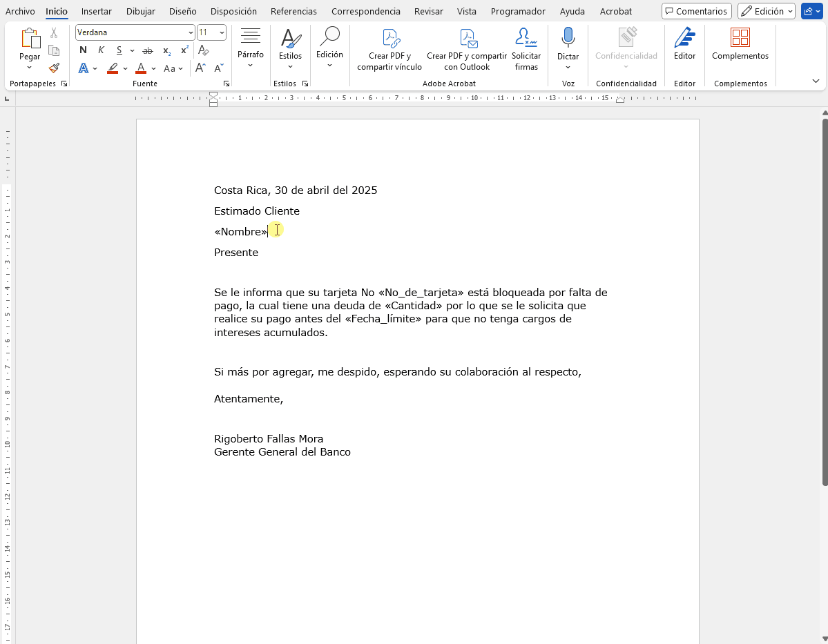Switch to the Insertar tab
Screen dimensions: 828x644
pos(96,11)
